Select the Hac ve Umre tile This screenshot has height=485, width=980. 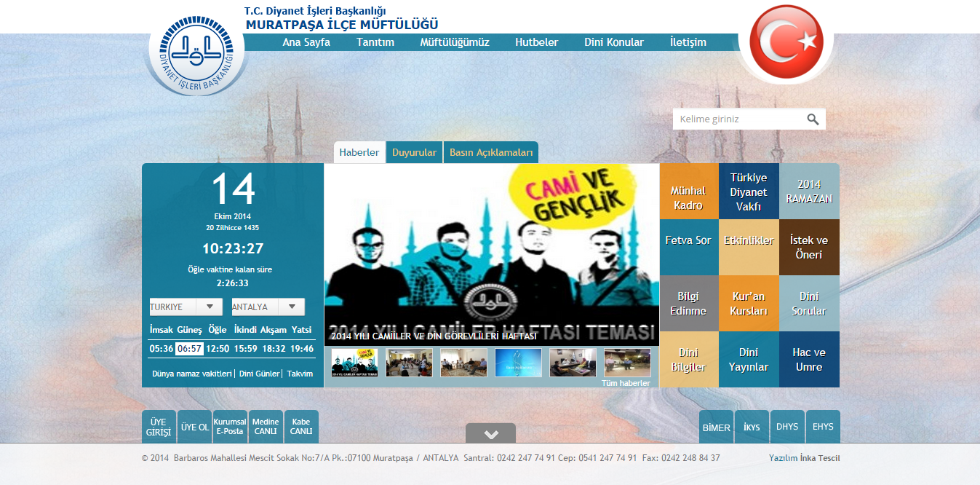pyautogui.click(x=809, y=359)
